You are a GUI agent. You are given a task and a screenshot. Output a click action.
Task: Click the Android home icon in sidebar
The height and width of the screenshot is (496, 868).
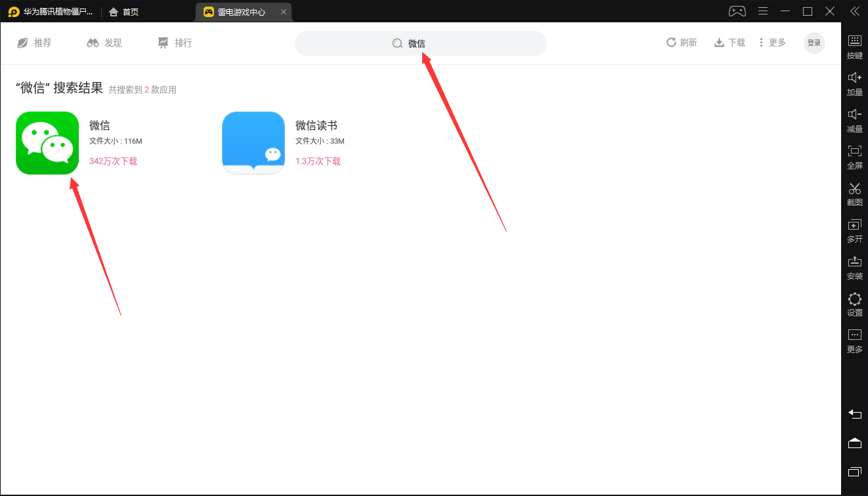pyautogui.click(x=854, y=444)
